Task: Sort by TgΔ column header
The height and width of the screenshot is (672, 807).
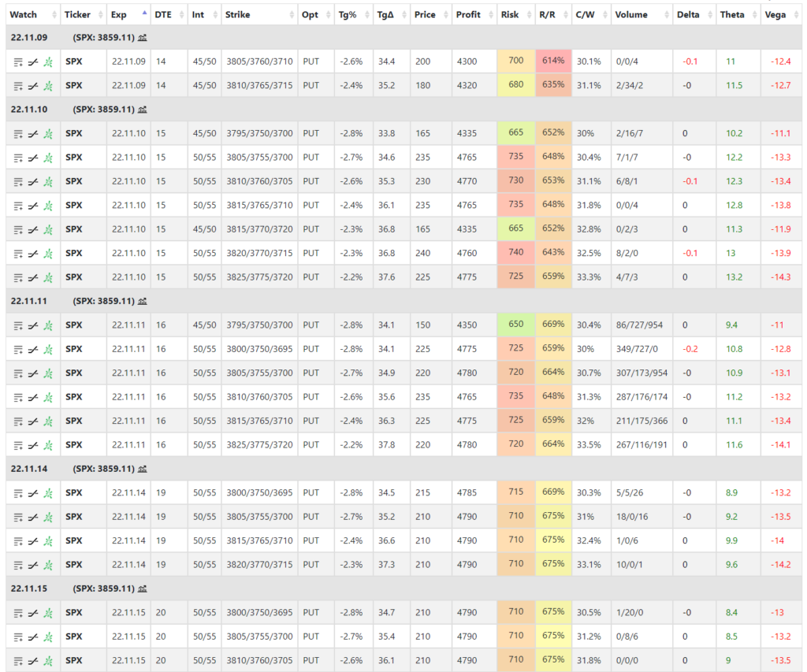Action: click(392, 15)
